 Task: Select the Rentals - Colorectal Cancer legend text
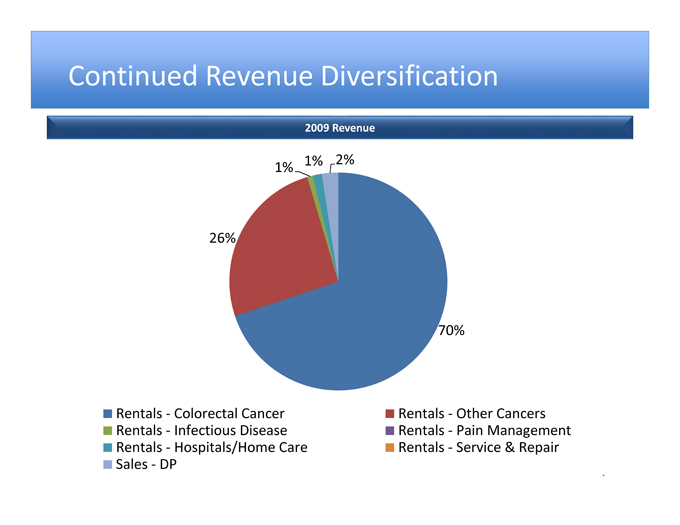pyautogui.click(x=200, y=414)
